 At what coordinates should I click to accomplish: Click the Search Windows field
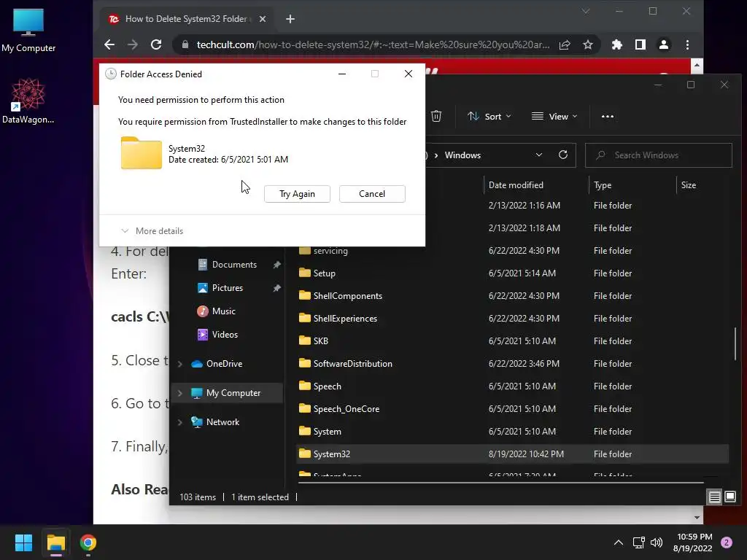(x=659, y=155)
